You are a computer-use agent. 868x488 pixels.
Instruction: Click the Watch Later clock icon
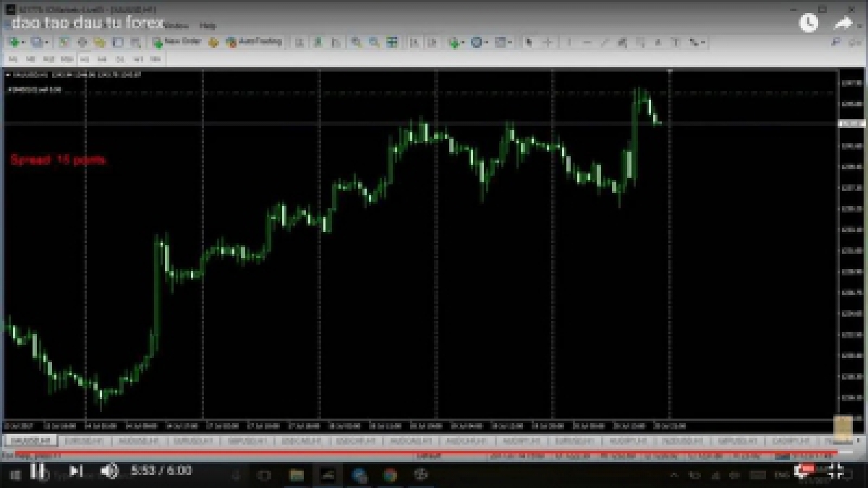808,23
